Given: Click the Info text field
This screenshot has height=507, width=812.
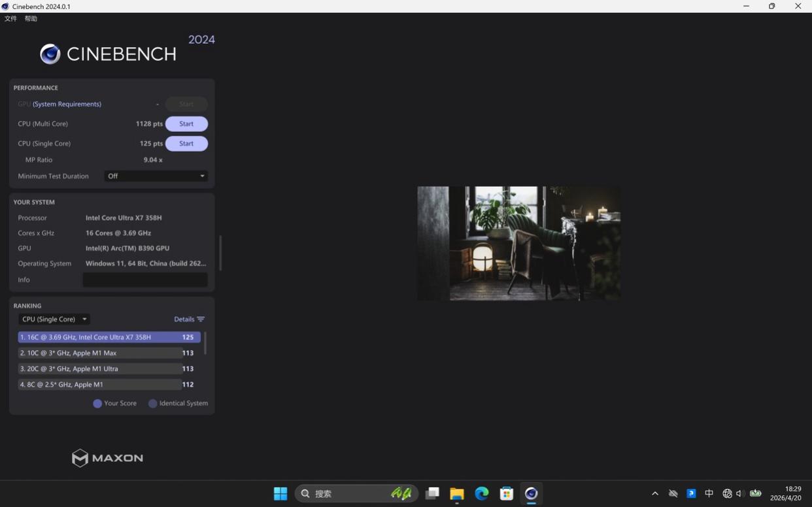Looking at the screenshot, I should click(145, 280).
